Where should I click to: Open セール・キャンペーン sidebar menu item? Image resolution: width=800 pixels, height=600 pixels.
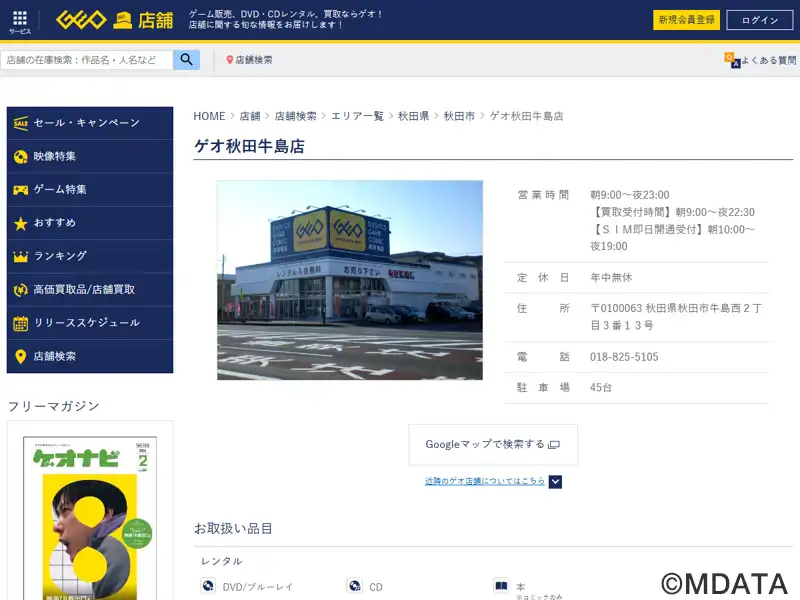90,123
